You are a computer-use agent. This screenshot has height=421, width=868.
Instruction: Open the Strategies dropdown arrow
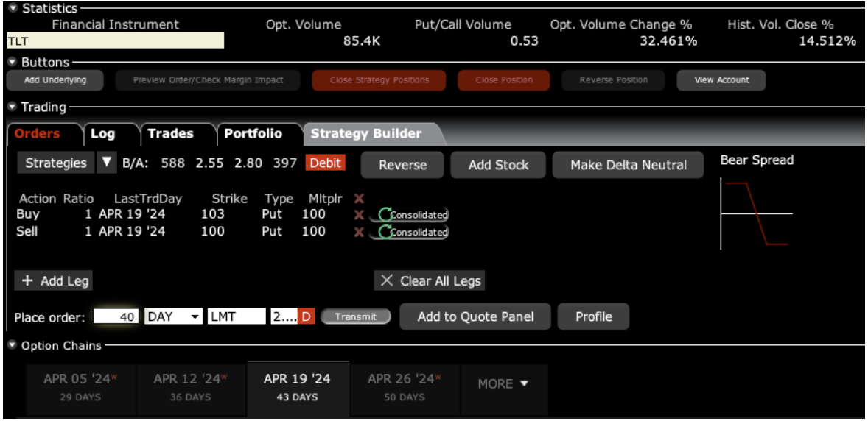tap(106, 163)
